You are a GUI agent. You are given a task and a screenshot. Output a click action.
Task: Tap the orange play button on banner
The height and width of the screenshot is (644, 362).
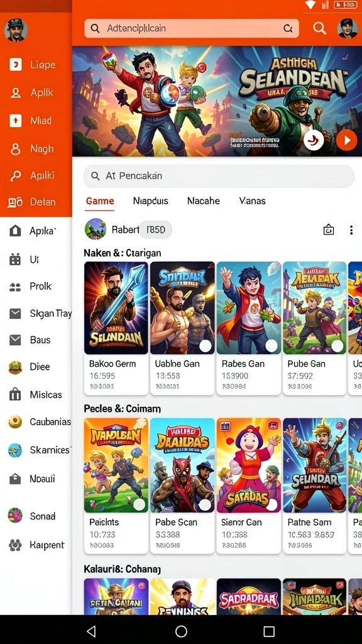347,140
